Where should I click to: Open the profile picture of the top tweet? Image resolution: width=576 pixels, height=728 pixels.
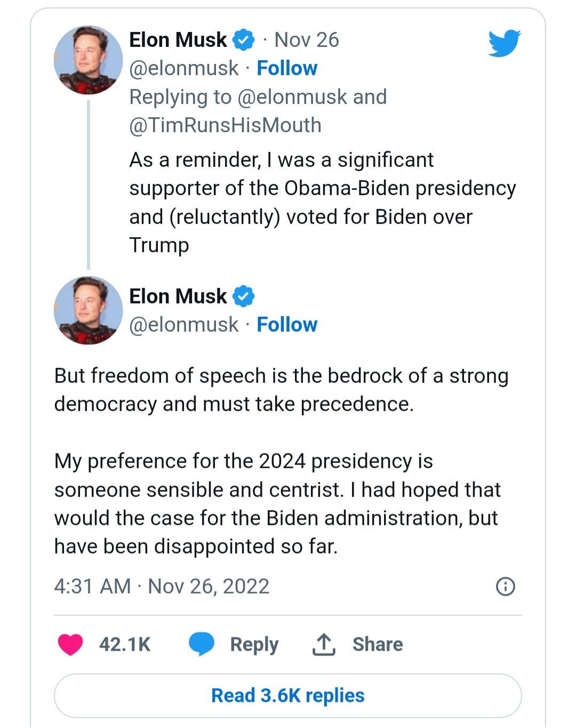click(88, 60)
